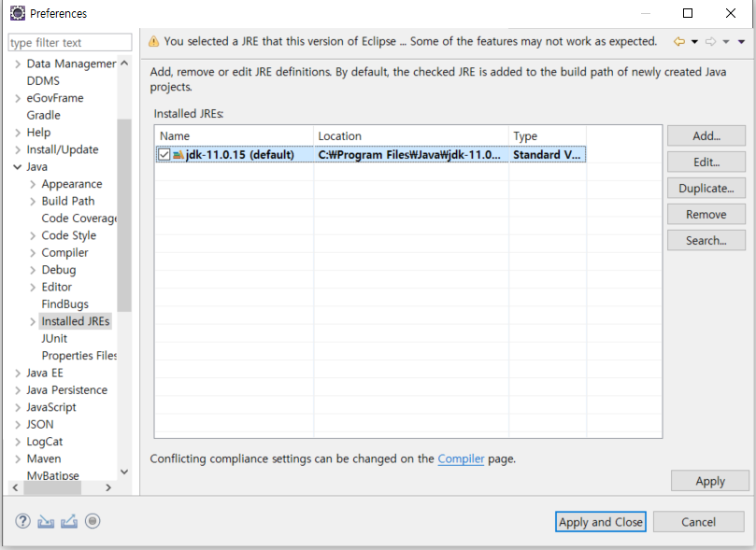Expand the Installed JREs node
This screenshot has height=550, width=756.
33,322
